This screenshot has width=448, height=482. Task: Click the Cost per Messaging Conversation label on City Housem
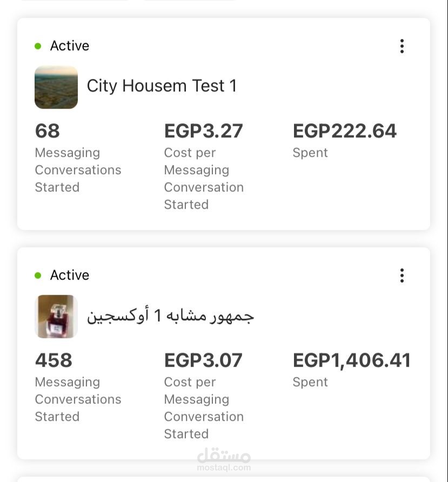(204, 179)
